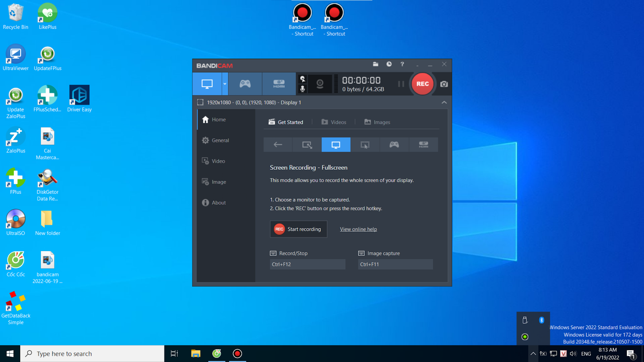
Task: Select the ZaloPlus desktop icon
Action: tap(16, 140)
